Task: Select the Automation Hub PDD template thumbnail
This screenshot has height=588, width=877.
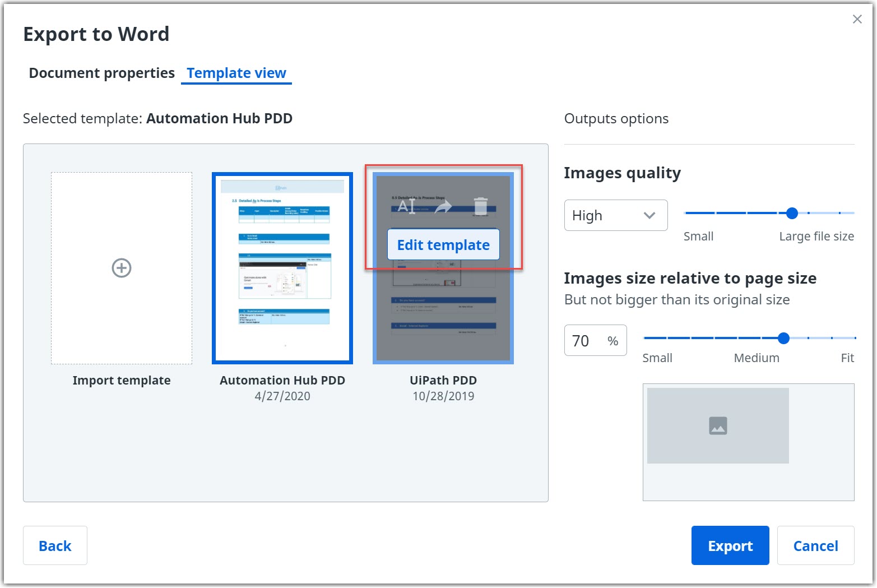Action: click(x=282, y=268)
